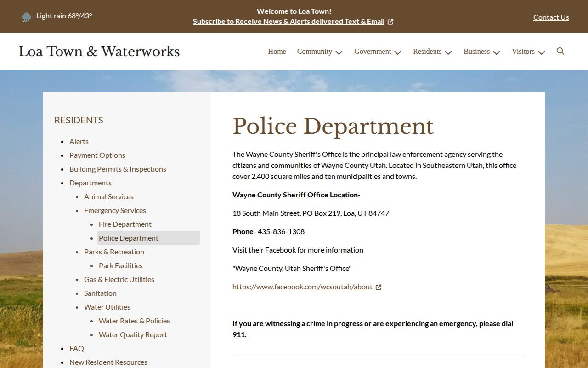Open Payment Options in sidebar
The width and height of the screenshot is (588, 368).
click(x=97, y=155)
